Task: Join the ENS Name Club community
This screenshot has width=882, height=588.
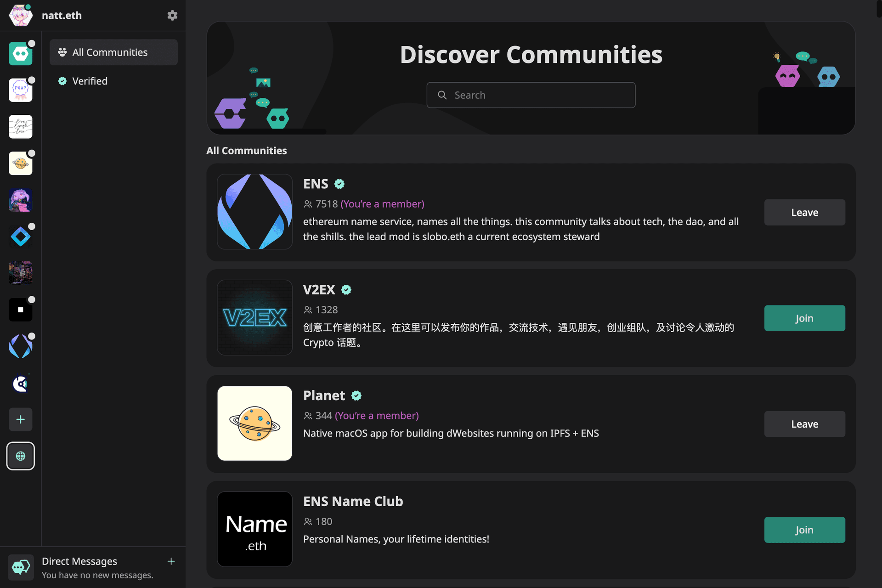Action: (804, 530)
